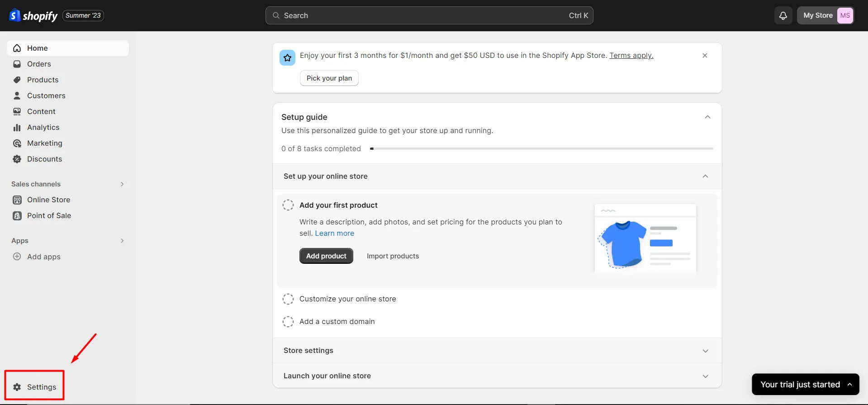868x405 pixels.
Task: Click the MS avatar icon
Action: [845, 15]
